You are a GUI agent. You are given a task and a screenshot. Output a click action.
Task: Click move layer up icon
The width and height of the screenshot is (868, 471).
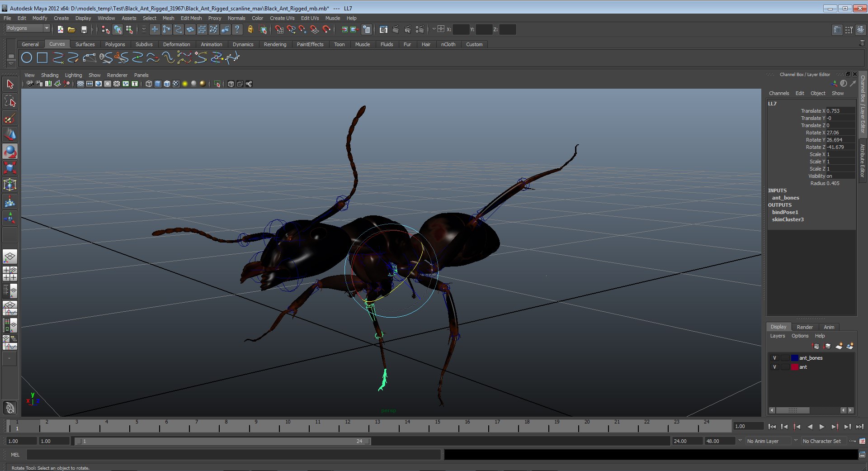816,346
